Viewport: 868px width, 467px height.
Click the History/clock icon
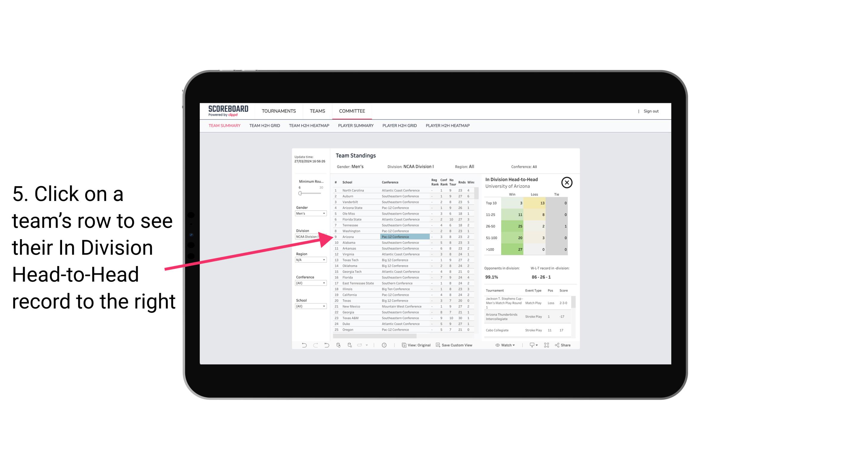[x=384, y=345]
